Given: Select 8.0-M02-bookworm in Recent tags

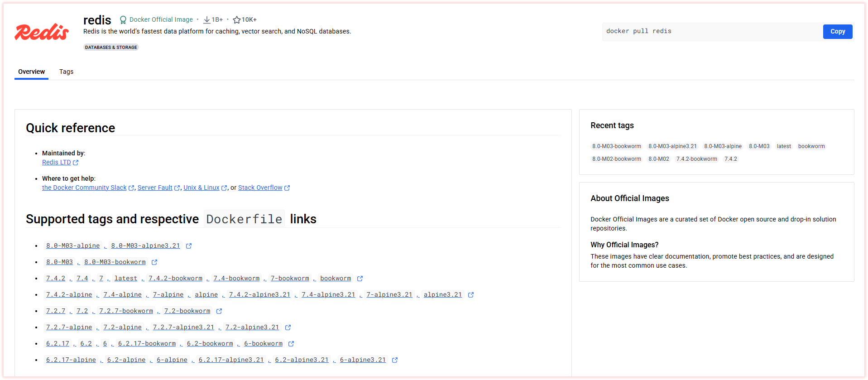Looking at the screenshot, I should (x=617, y=159).
